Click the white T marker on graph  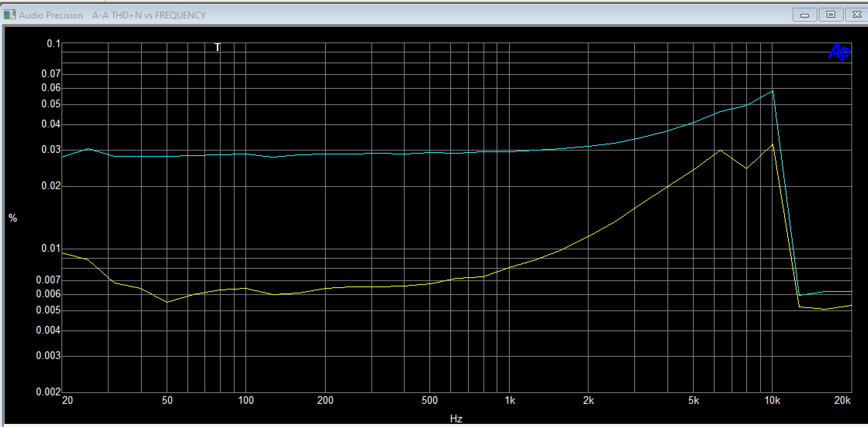pyautogui.click(x=218, y=47)
